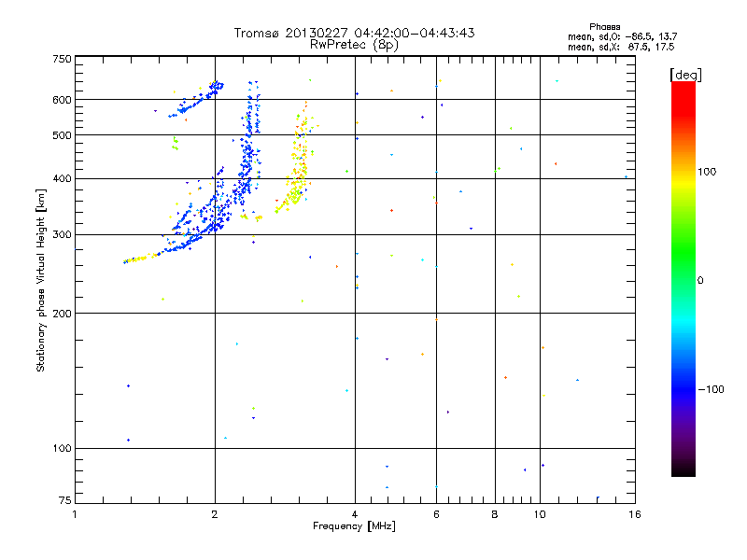Click x-axis tick label '4'
This screenshot has width=747, height=560.
tap(355, 514)
